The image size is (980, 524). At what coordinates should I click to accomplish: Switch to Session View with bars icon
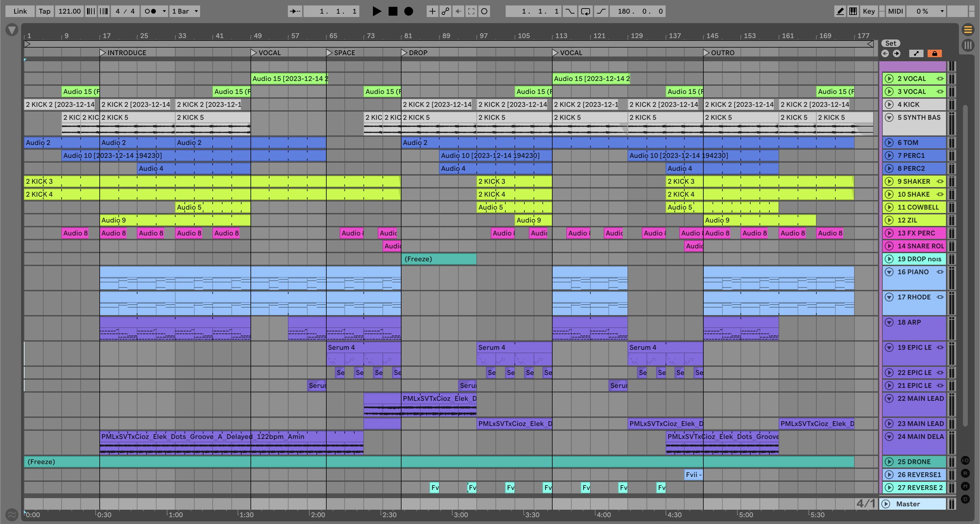968,45
